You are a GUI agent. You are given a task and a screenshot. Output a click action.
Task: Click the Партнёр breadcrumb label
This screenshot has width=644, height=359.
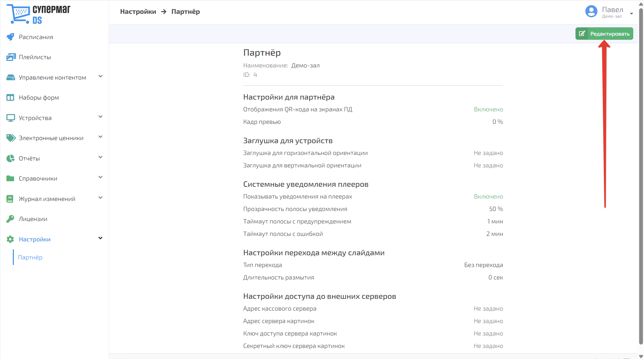[186, 12]
